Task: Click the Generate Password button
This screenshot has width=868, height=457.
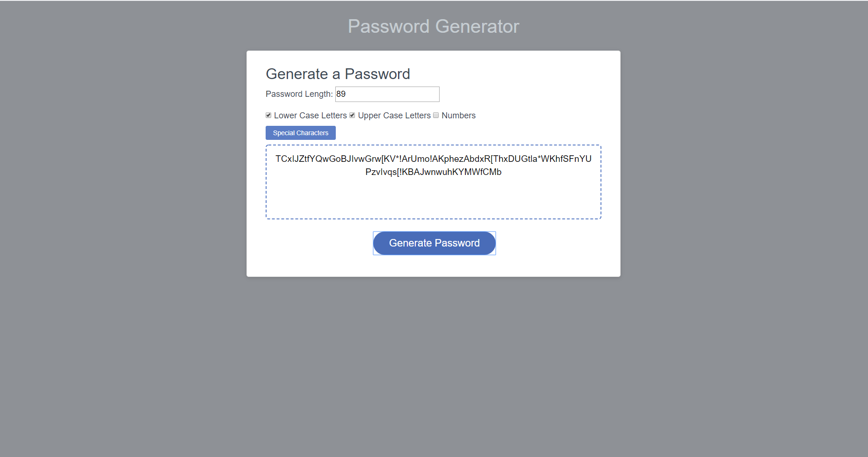Action: click(x=434, y=243)
